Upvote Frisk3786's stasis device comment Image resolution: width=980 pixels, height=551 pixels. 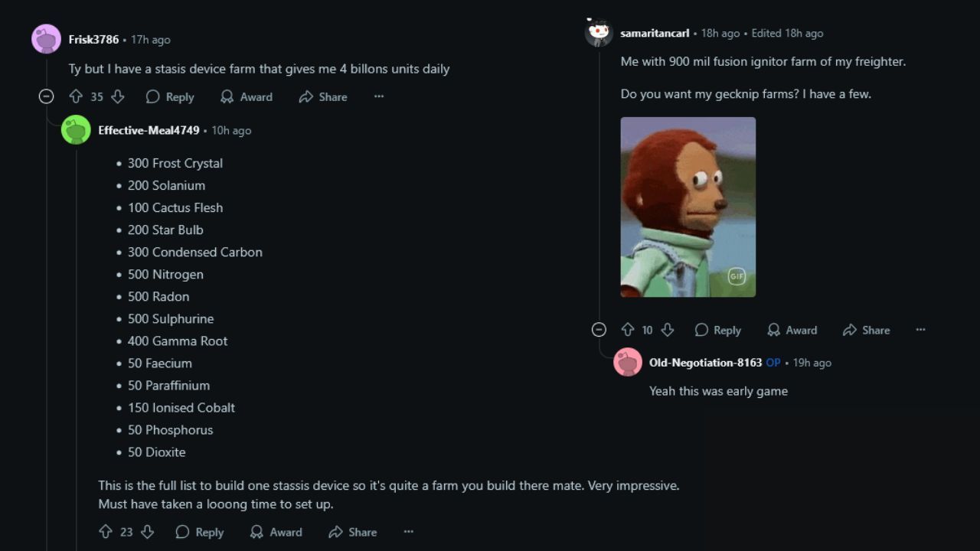(76, 96)
